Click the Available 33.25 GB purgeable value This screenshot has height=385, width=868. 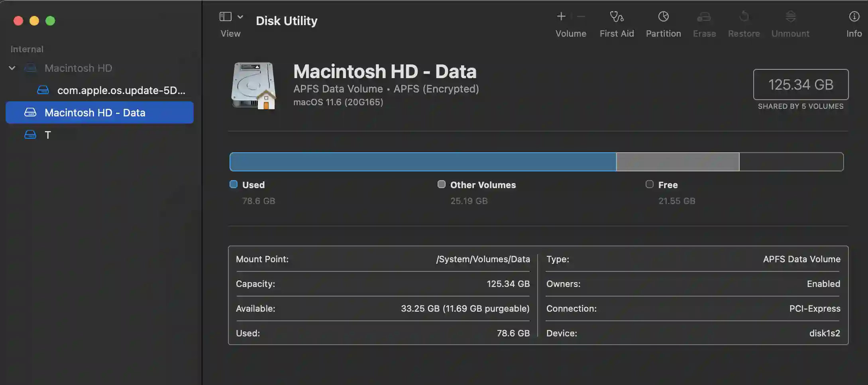[x=465, y=308]
